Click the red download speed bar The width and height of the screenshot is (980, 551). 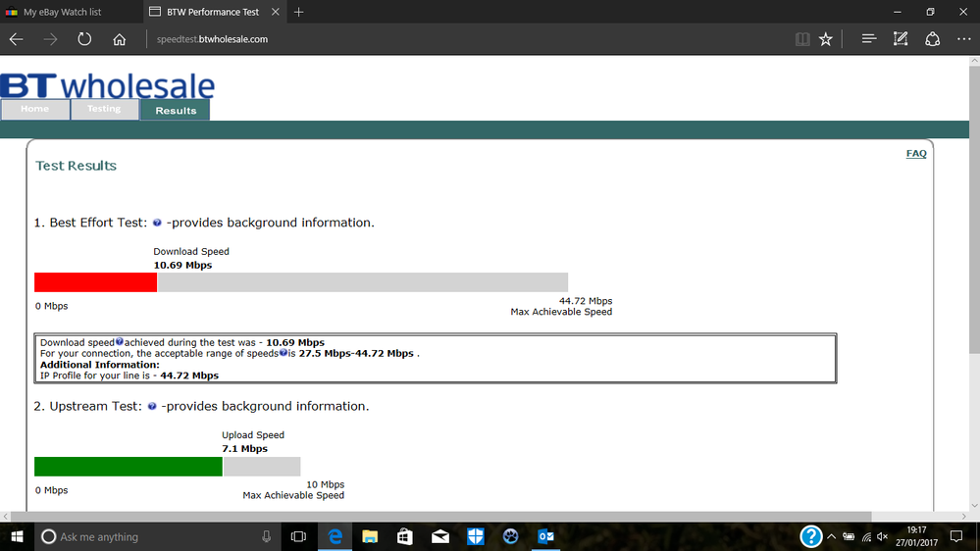(x=95, y=282)
